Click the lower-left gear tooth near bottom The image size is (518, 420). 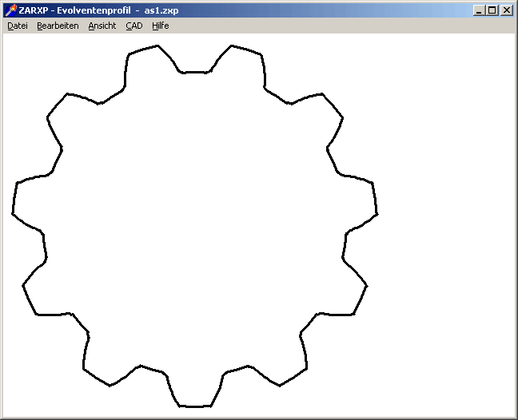click(98, 375)
